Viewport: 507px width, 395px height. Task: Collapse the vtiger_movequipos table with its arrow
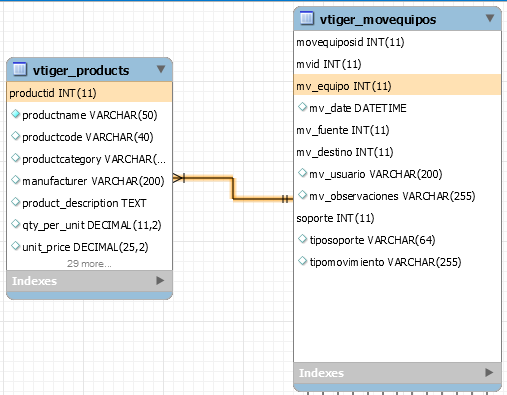click(x=490, y=18)
